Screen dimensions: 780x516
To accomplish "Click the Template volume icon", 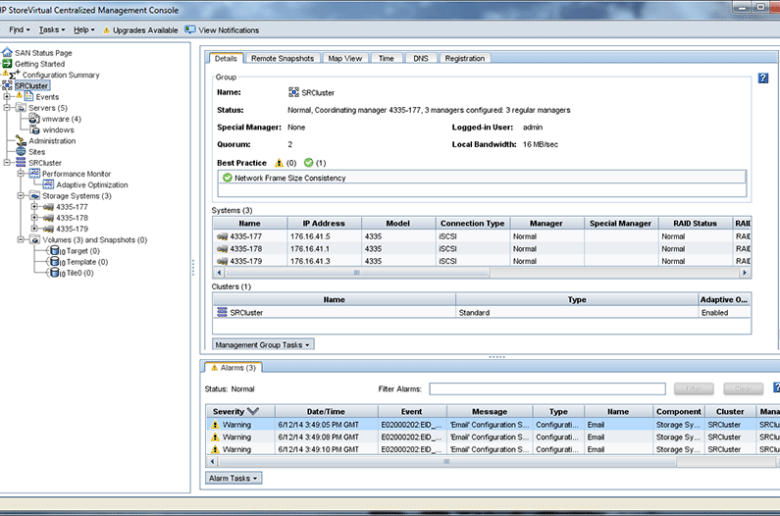I will pyautogui.click(x=55, y=262).
